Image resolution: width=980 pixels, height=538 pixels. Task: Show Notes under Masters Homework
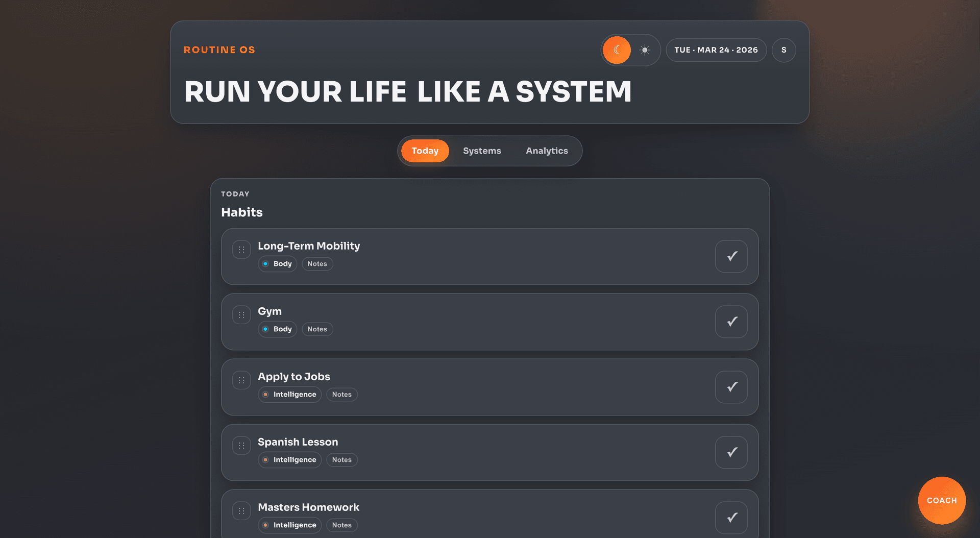341,525
